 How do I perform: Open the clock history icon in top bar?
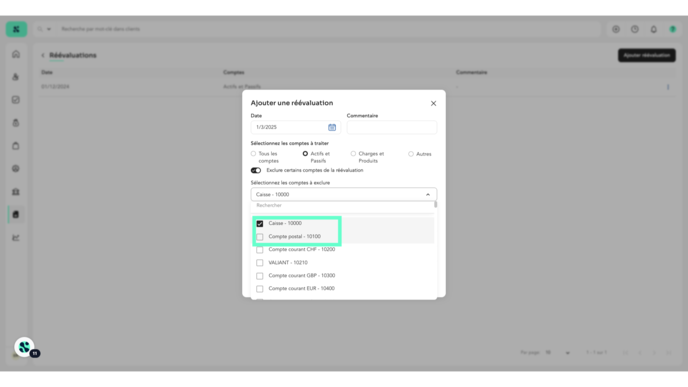pos(635,29)
